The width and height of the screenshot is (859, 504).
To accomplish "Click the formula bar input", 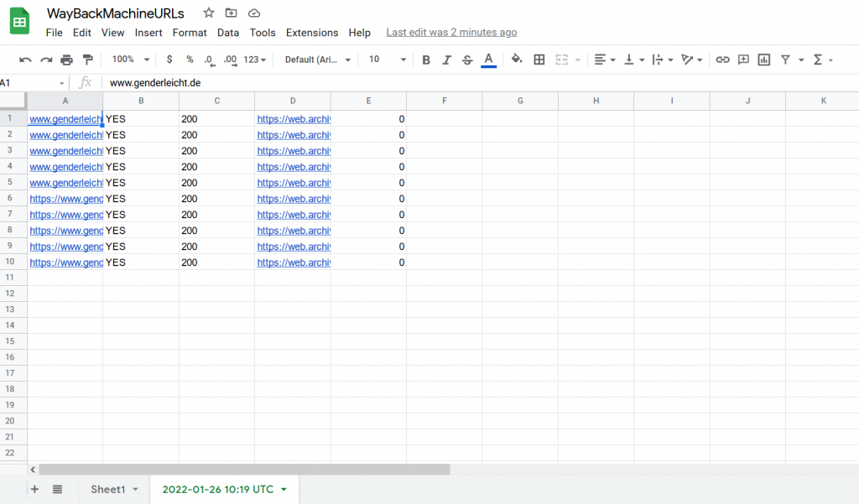I will pyautogui.click(x=482, y=83).
